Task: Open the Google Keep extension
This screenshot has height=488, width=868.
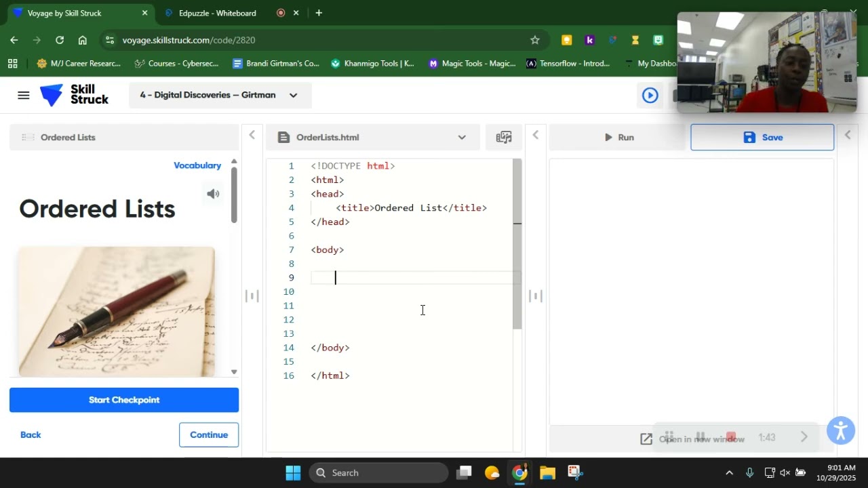Action: [x=566, y=40]
